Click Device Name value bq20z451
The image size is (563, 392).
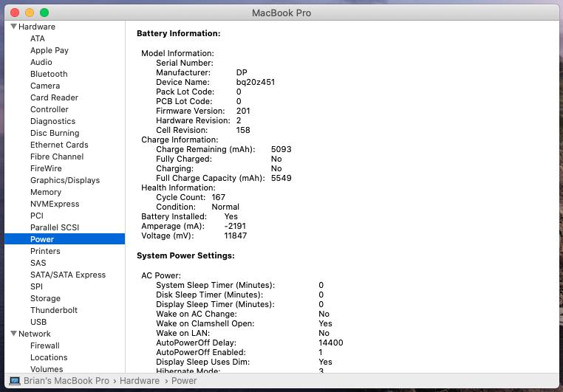tap(256, 82)
